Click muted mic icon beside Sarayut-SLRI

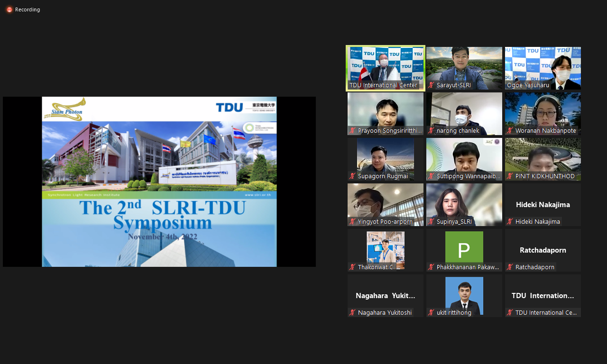tap(431, 85)
